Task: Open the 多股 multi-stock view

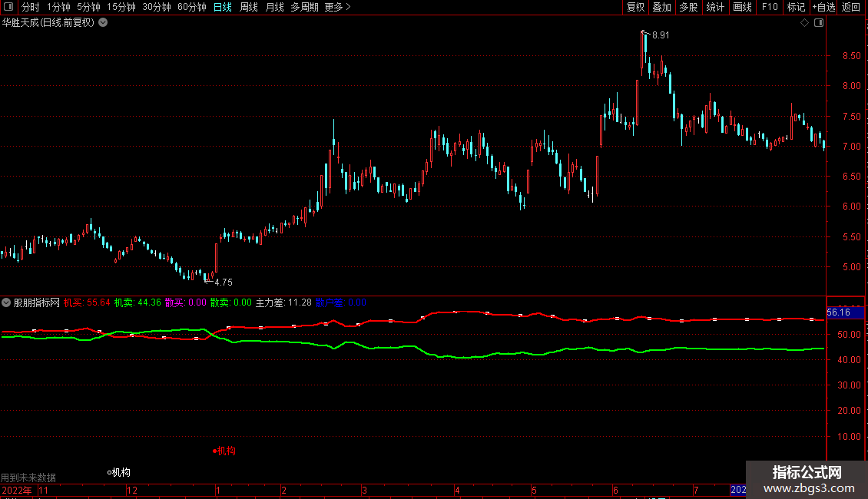Action: click(x=688, y=7)
